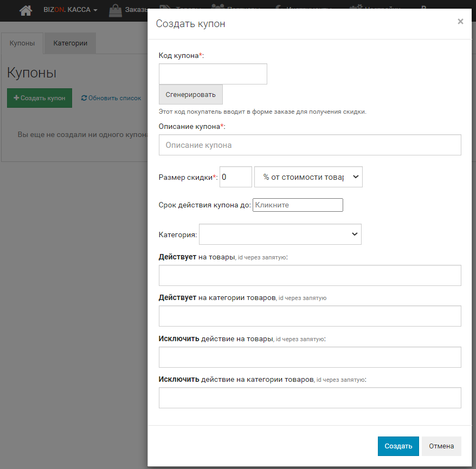Open the Срок действия купона date field

point(298,205)
